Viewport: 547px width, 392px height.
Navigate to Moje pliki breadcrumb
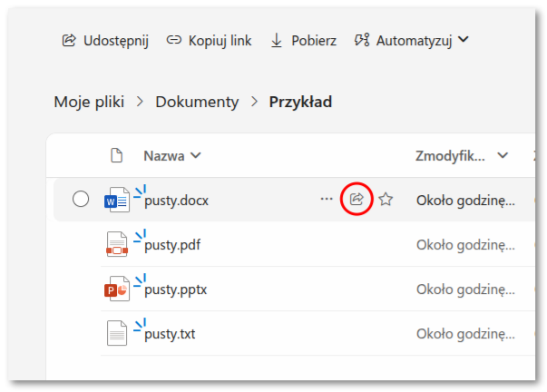89,102
